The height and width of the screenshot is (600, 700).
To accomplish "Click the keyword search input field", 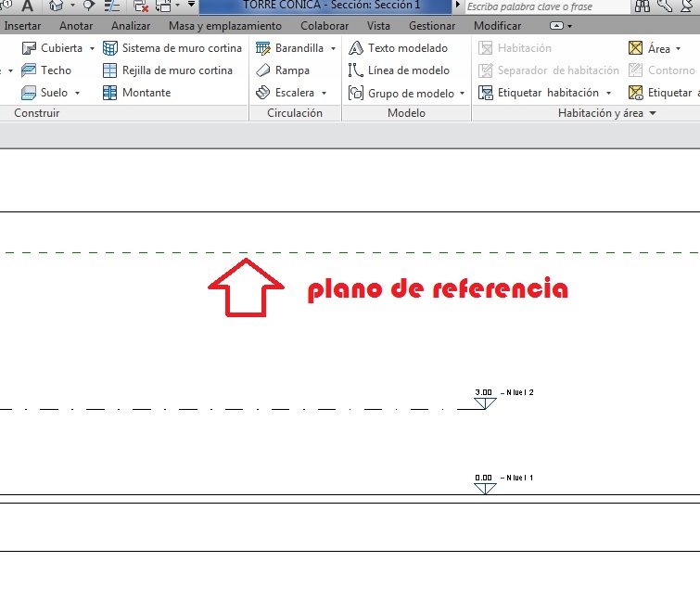I will coord(542,6).
